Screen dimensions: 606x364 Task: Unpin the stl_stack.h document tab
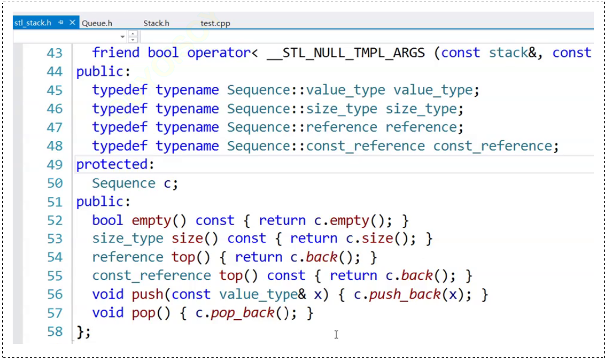[x=61, y=23]
